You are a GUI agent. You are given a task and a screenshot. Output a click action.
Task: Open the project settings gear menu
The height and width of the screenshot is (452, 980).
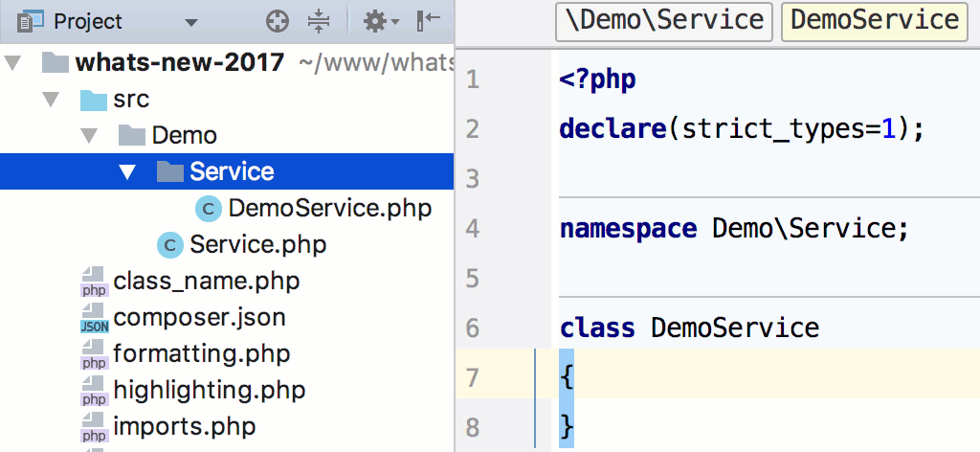[381, 22]
